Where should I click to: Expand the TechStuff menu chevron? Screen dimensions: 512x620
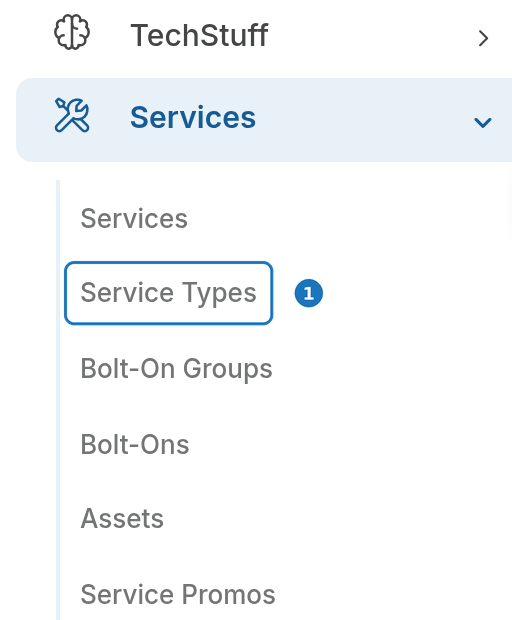[x=483, y=38]
